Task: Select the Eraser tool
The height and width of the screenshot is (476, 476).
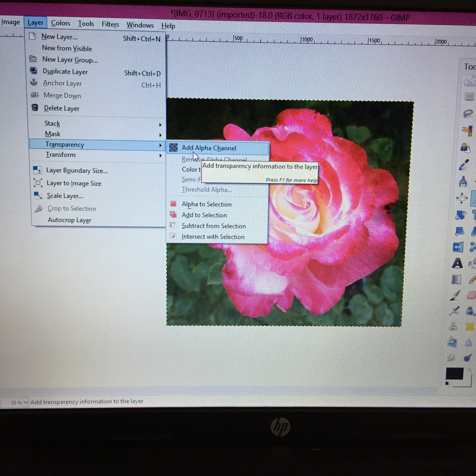Action: [471, 295]
